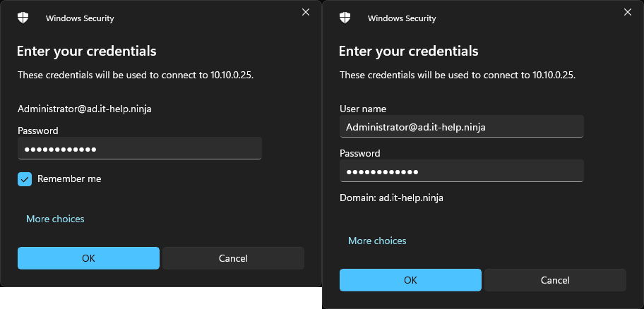Click the User name field in right dialog

pyautogui.click(x=462, y=126)
